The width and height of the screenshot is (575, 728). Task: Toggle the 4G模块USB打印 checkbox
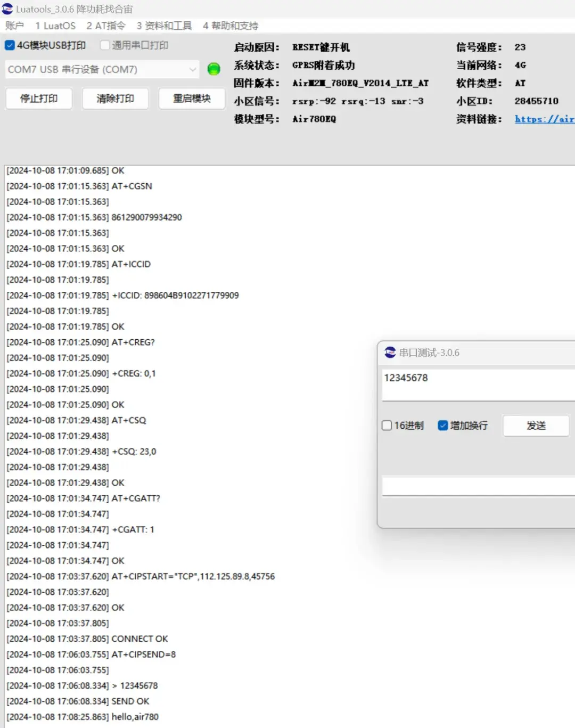point(10,45)
